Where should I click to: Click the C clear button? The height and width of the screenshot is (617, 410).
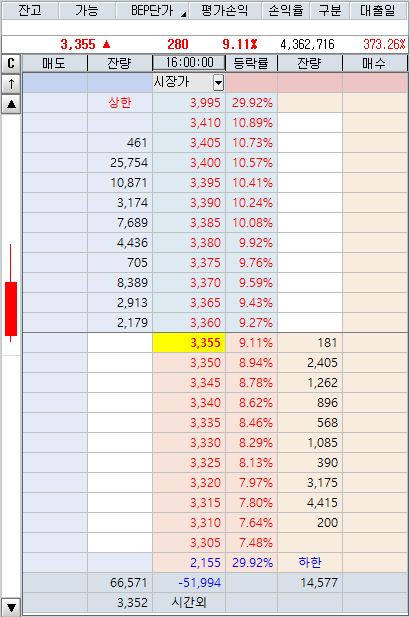(11, 63)
